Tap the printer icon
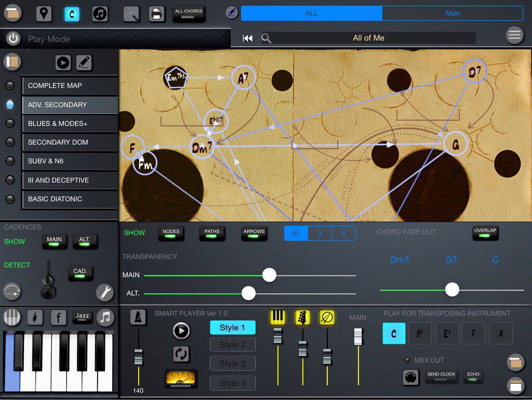The height and width of the screenshot is (400, 532). click(157, 14)
